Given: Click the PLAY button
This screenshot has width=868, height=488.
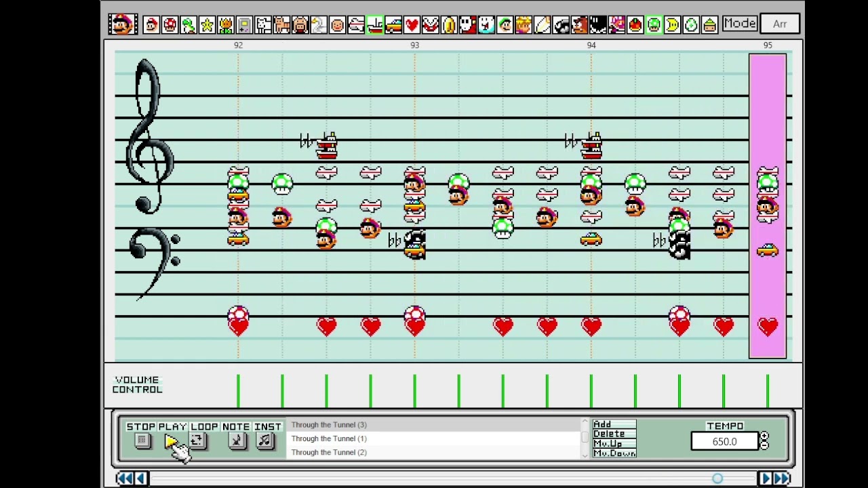Looking at the screenshot, I should tap(170, 441).
